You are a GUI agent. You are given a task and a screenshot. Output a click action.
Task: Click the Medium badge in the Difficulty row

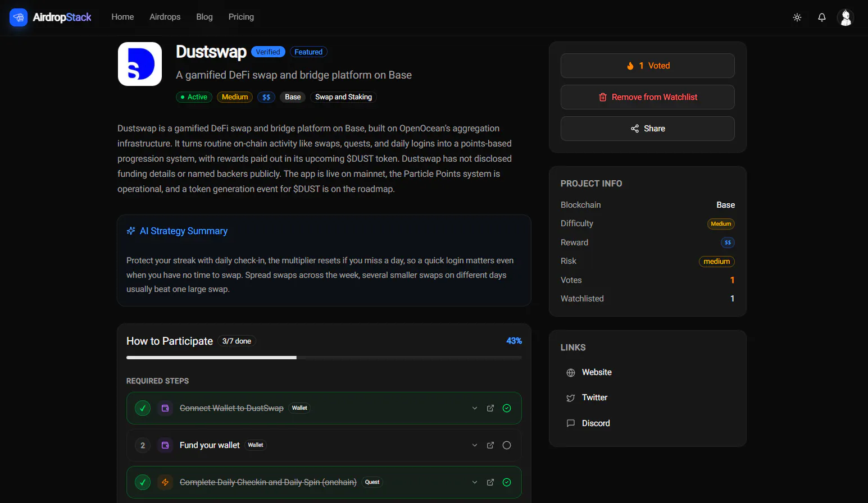[x=721, y=224]
